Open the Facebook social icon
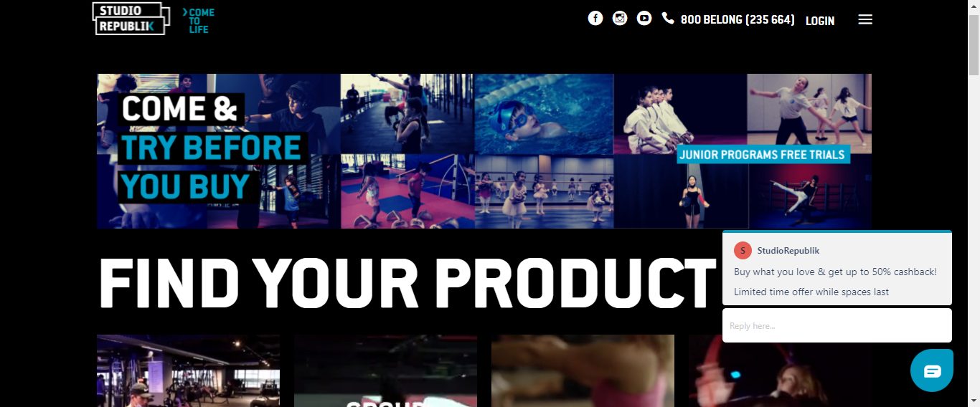The height and width of the screenshot is (407, 980). click(595, 19)
